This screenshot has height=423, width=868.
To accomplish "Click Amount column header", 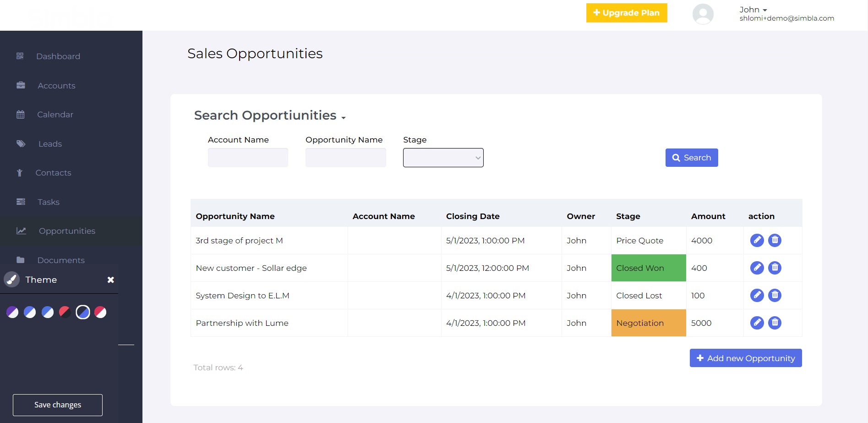I will (708, 216).
